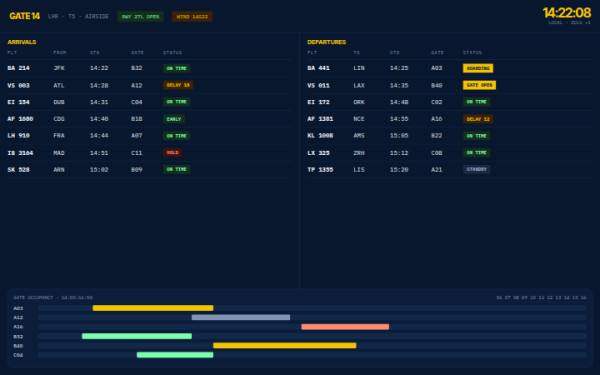This screenshot has height=375, width=600.
Task: Select the DEPARTURES panel heading
Action: (326, 42)
